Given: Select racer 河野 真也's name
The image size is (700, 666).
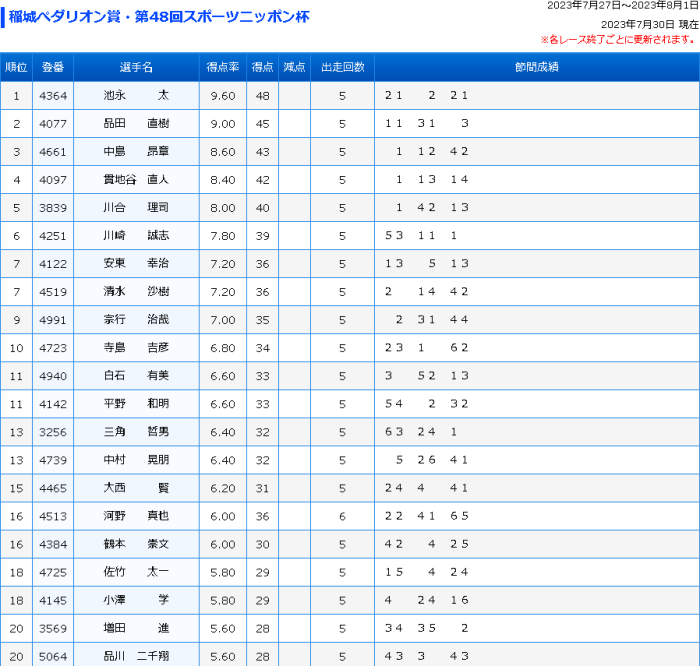Looking at the screenshot, I should pyautogui.click(x=136, y=516).
